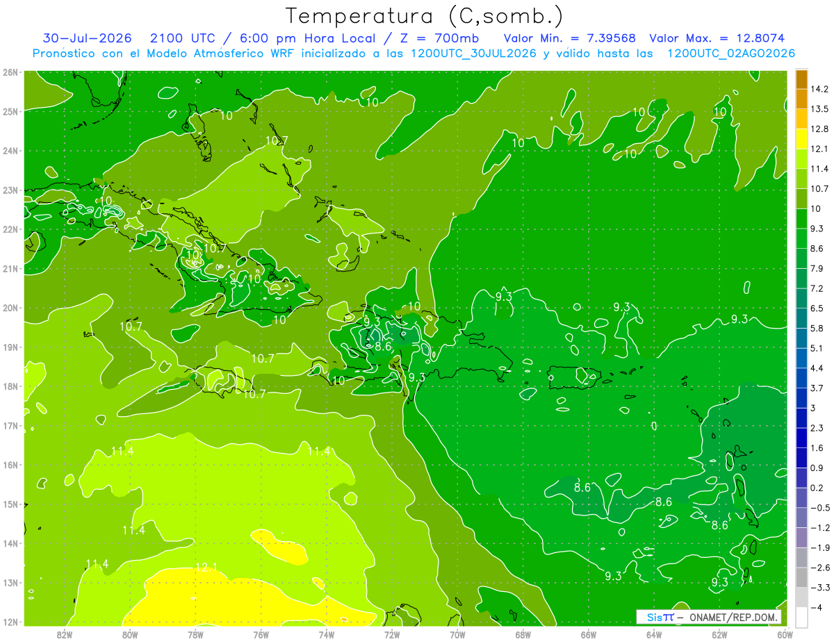834x644 pixels.
Task: Click the time text "2100 UTC"
Action: [x=183, y=38]
